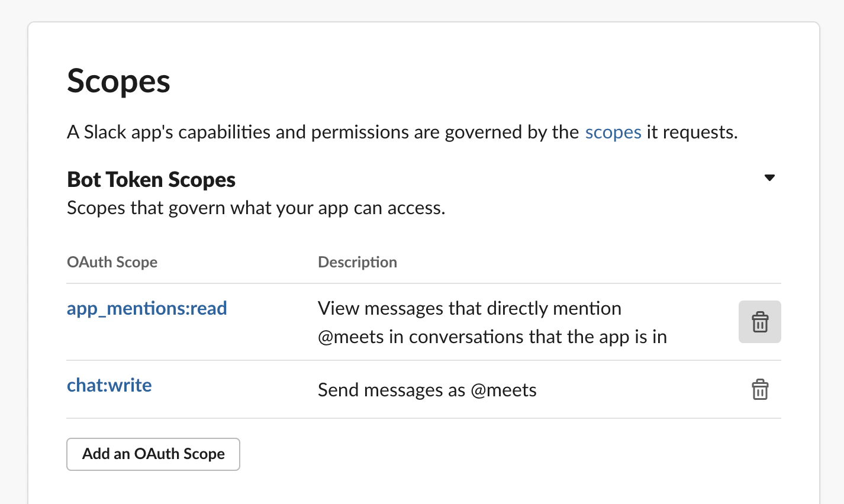The height and width of the screenshot is (504, 844).
Task: Click 'Scopes that govern what your app can access.'
Action: (256, 208)
